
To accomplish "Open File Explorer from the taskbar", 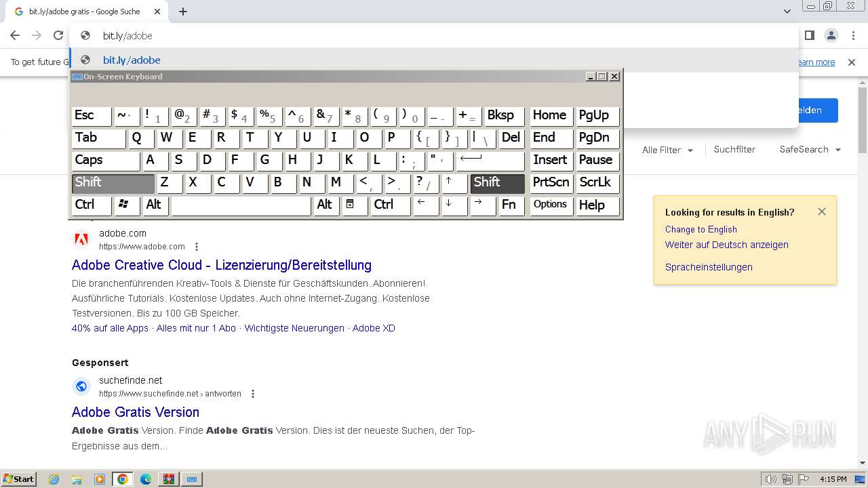I will [x=77, y=479].
